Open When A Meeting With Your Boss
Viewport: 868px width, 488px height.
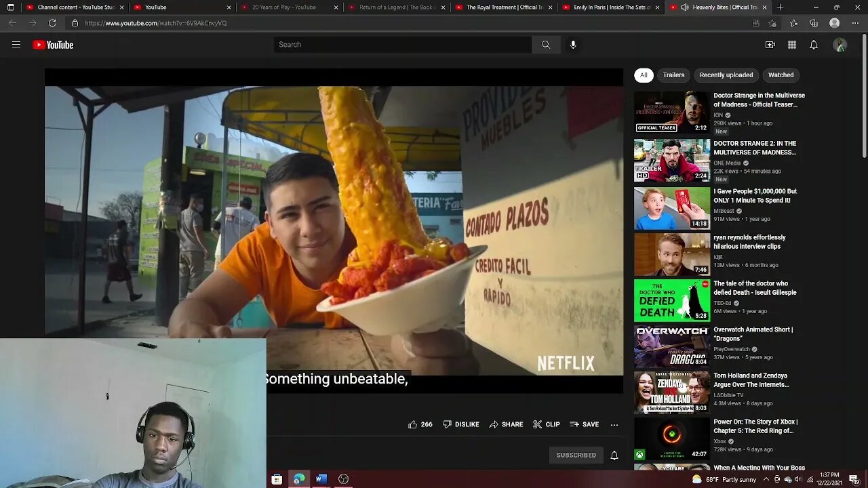[x=759, y=468]
